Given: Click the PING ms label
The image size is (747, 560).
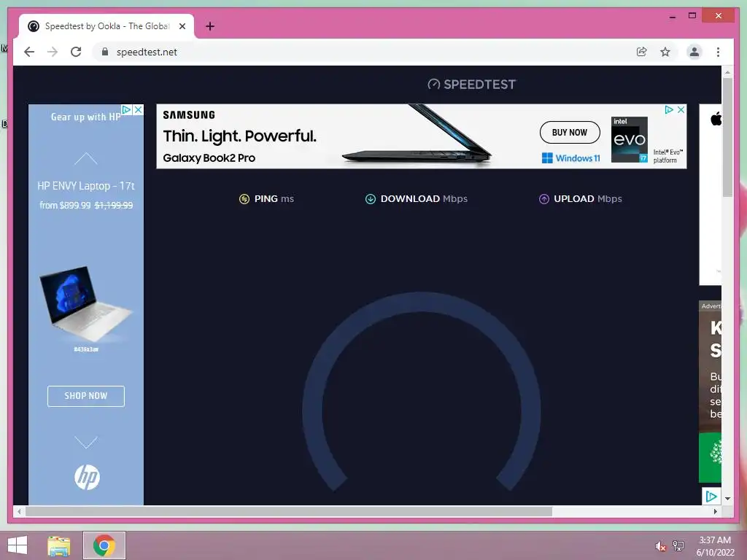Looking at the screenshot, I should pos(274,198).
